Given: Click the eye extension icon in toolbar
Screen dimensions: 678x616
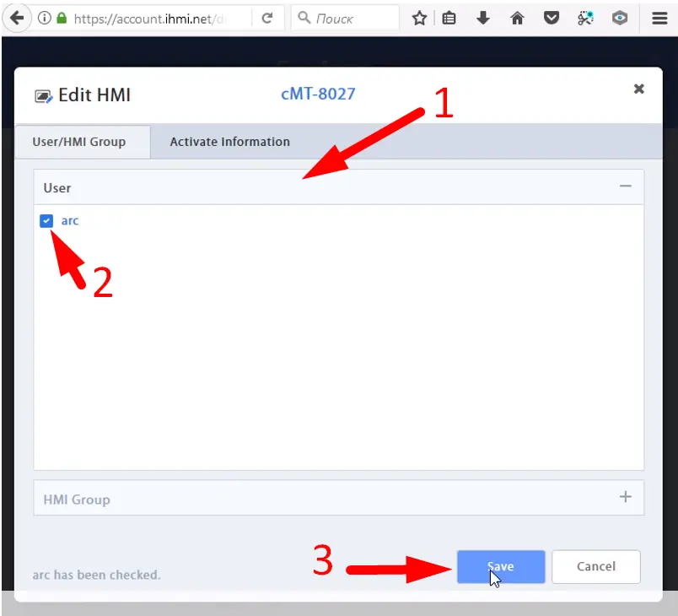Looking at the screenshot, I should (x=620, y=19).
